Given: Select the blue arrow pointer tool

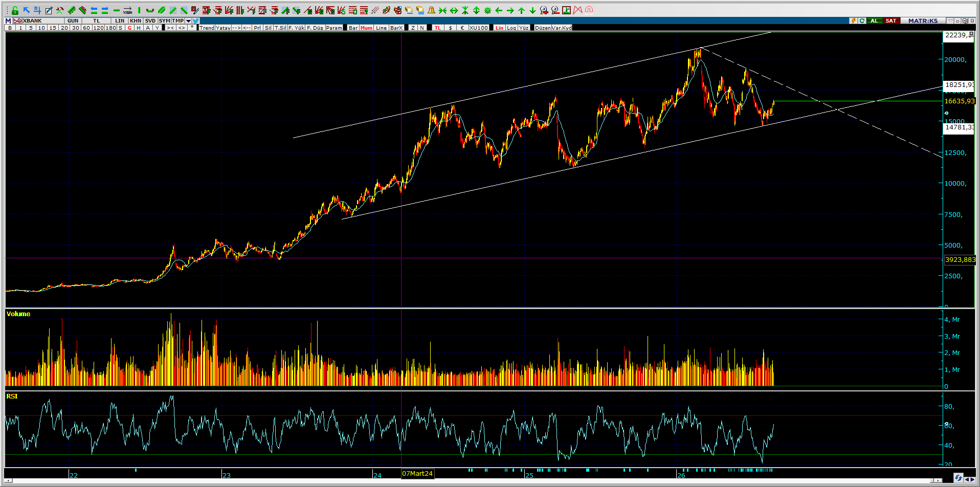Looking at the screenshot, I should click(x=26, y=10).
